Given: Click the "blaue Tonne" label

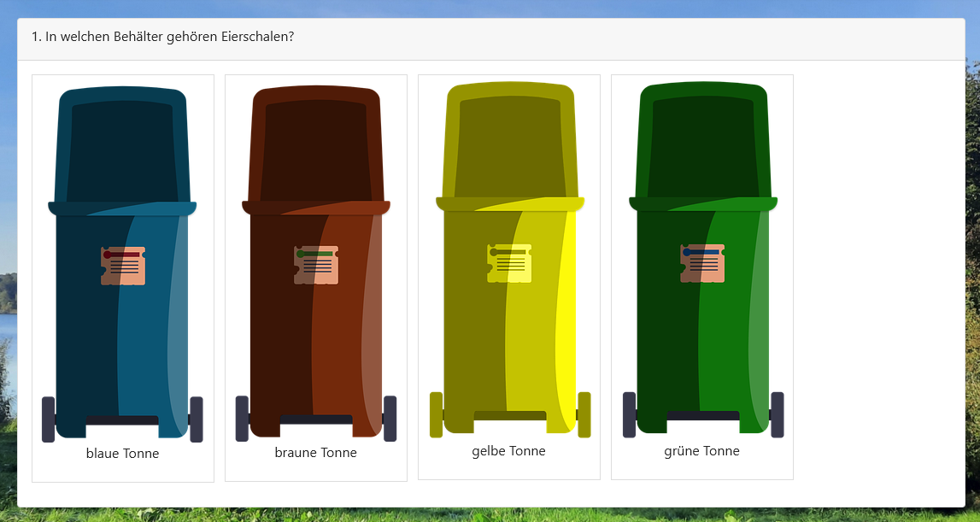Looking at the screenshot, I should [122, 454].
